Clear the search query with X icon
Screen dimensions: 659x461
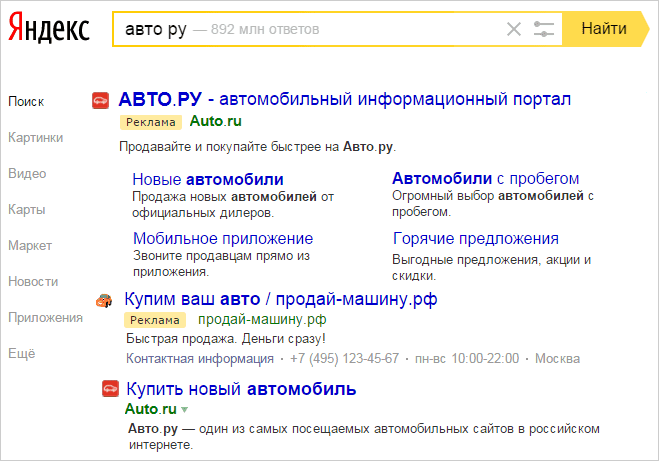pos(514,29)
